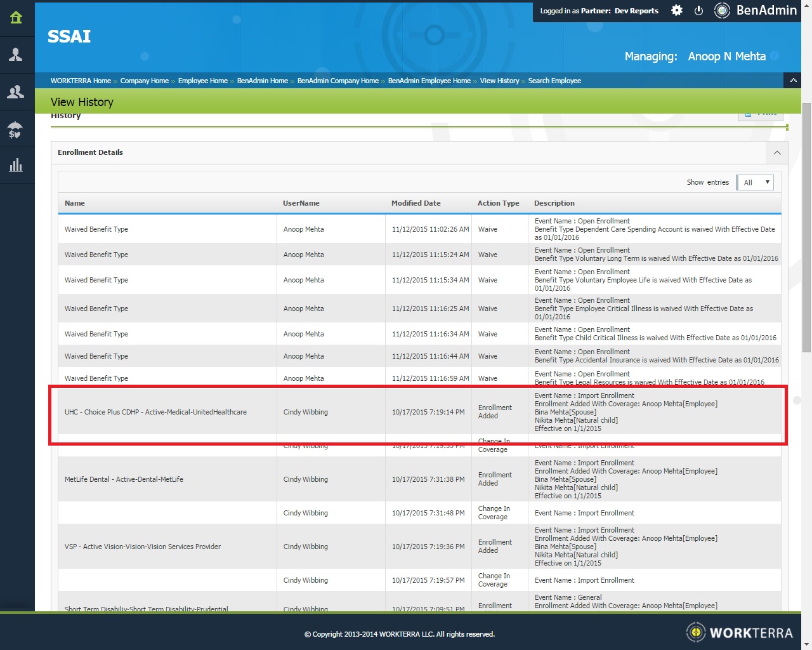
Task: Open the settings gear icon
Action: point(677,11)
